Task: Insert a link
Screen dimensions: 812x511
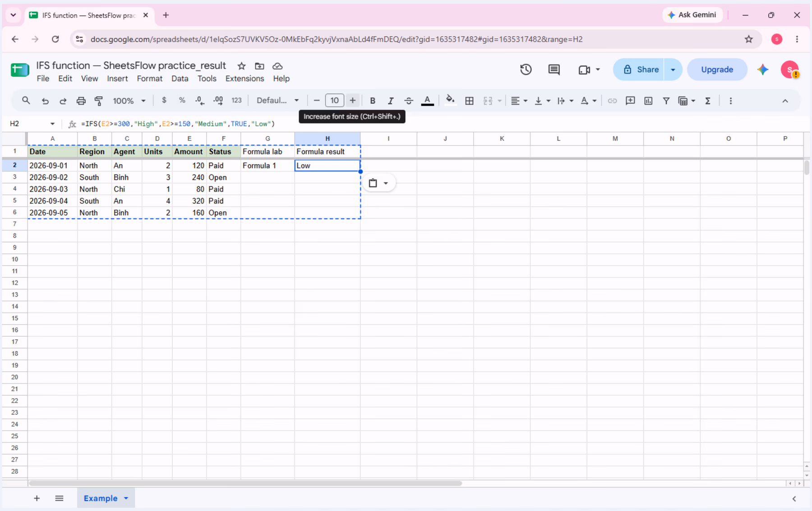Action: 612,101
